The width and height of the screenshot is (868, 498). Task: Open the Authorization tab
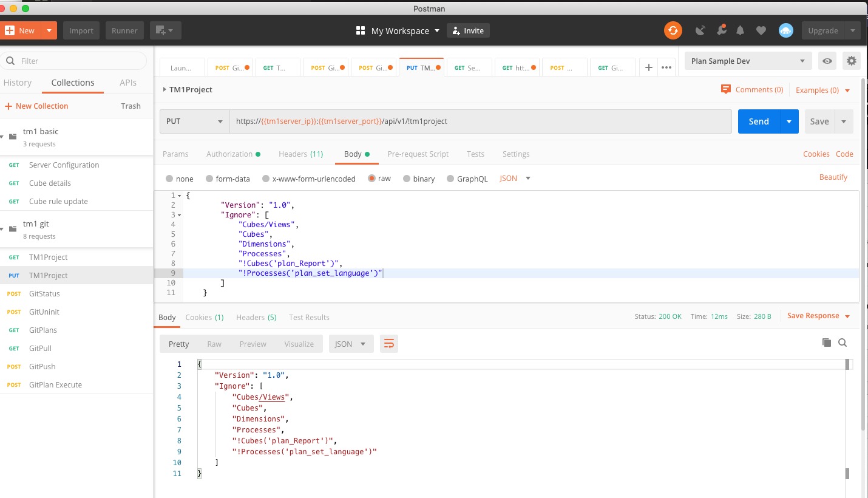[233, 154]
